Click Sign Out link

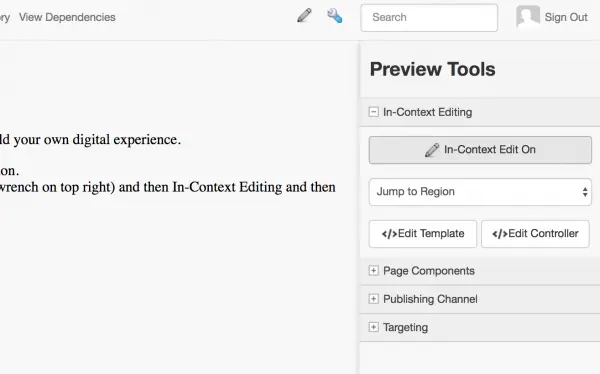[566, 17]
